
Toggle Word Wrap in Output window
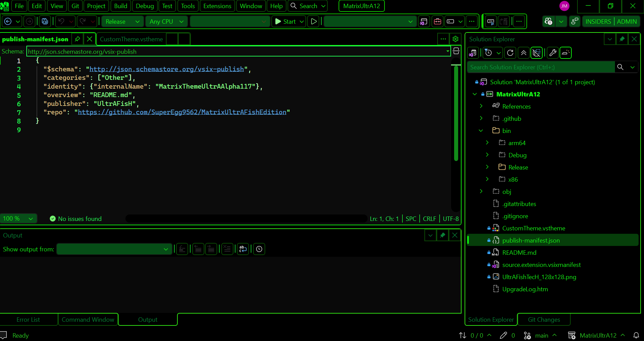pyautogui.click(x=243, y=249)
